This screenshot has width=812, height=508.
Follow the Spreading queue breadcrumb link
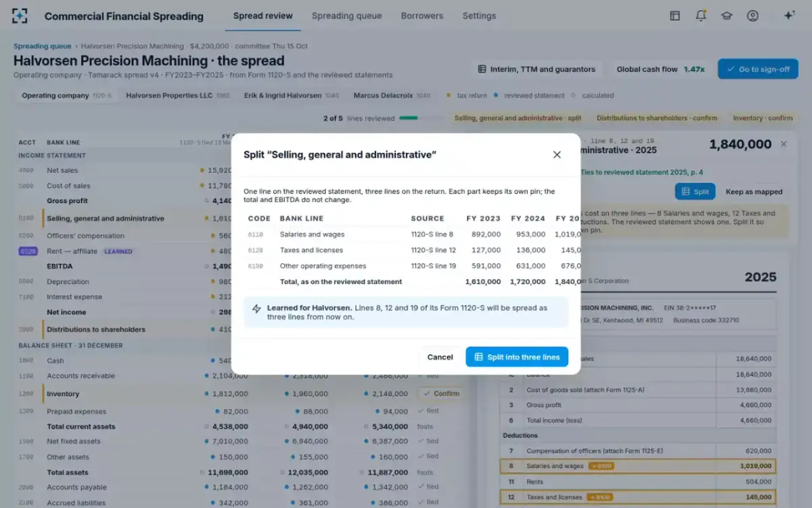click(x=42, y=46)
